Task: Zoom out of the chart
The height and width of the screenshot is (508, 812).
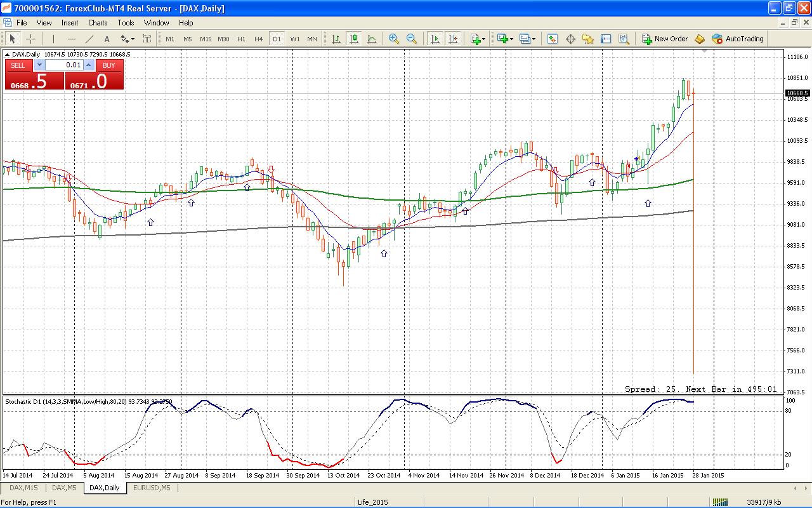Action: [x=412, y=39]
